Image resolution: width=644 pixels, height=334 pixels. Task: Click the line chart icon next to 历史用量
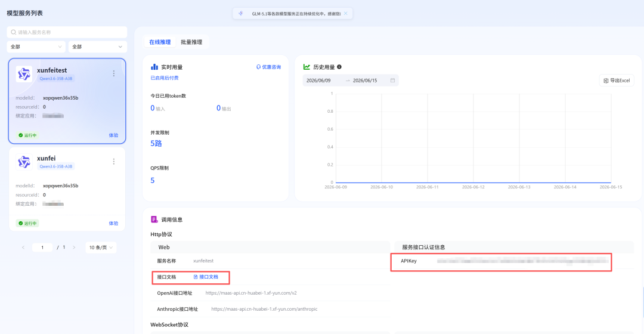pyautogui.click(x=306, y=67)
